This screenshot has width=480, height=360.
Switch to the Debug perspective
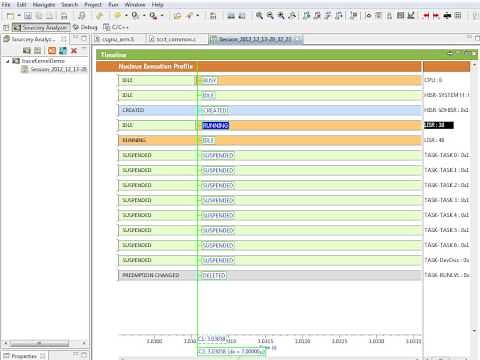coord(85,27)
